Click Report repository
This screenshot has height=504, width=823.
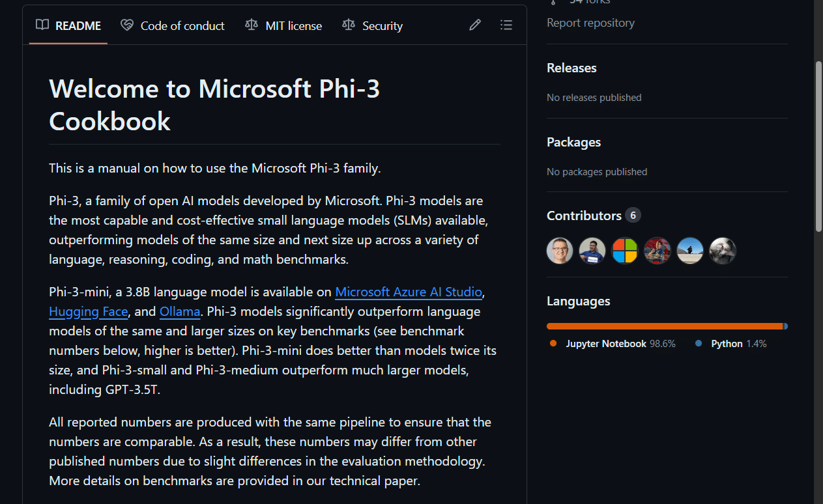pyautogui.click(x=590, y=22)
